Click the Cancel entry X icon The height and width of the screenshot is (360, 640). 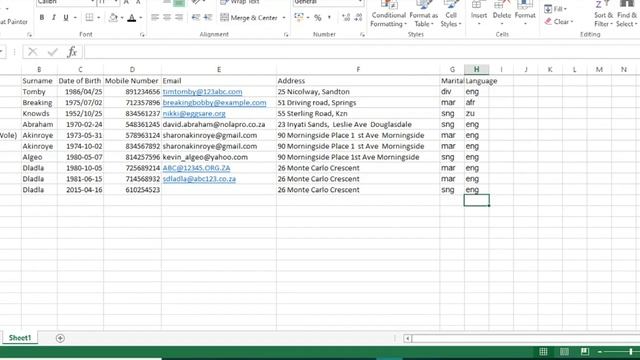33,52
